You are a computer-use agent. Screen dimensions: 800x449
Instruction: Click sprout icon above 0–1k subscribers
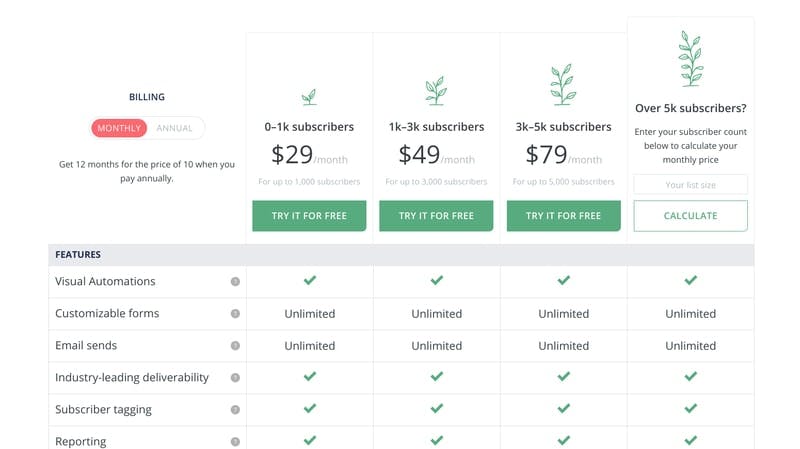(x=309, y=97)
